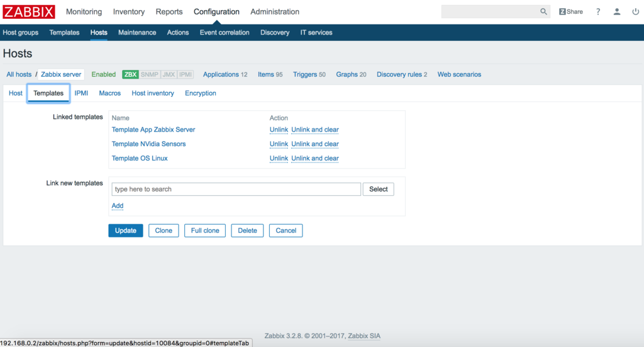Image resolution: width=644 pixels, height=347 pixels.
Task: Click the IPMI availability badge
Action: (x=186, y=74)
